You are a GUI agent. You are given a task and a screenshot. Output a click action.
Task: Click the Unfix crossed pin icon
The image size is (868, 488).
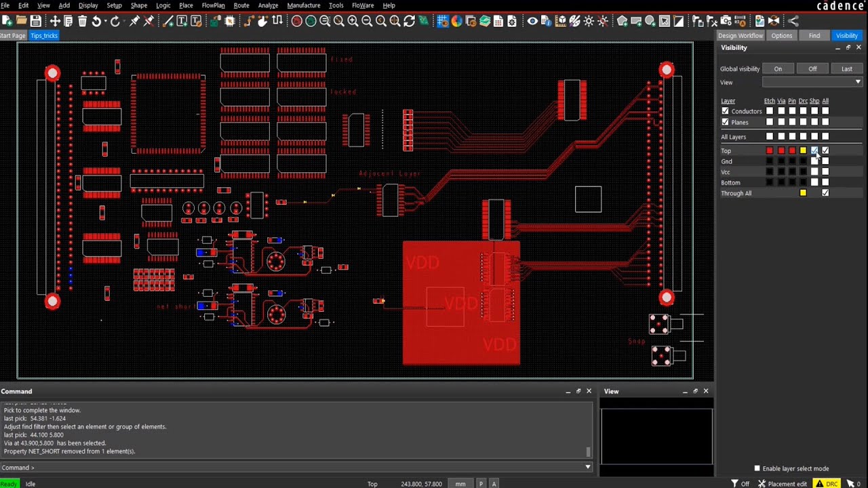click(149, 21)
